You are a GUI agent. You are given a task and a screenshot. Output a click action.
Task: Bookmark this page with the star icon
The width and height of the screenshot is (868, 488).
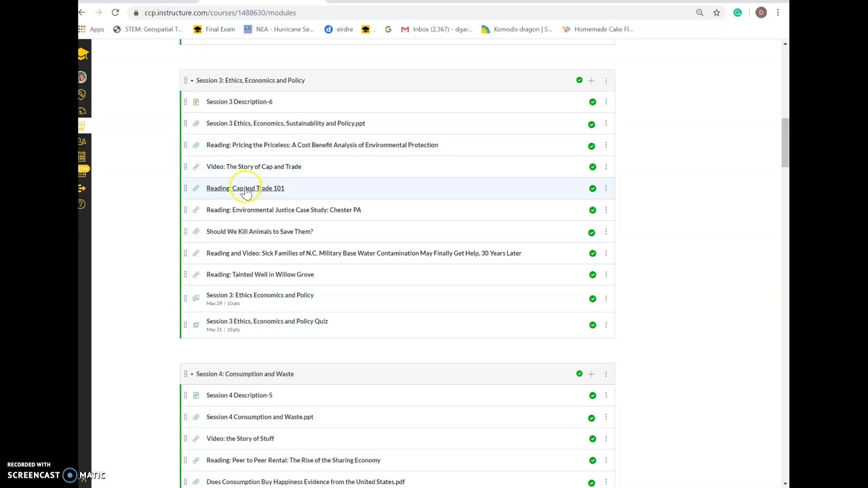pyautogui.click(x=716, y=12)
